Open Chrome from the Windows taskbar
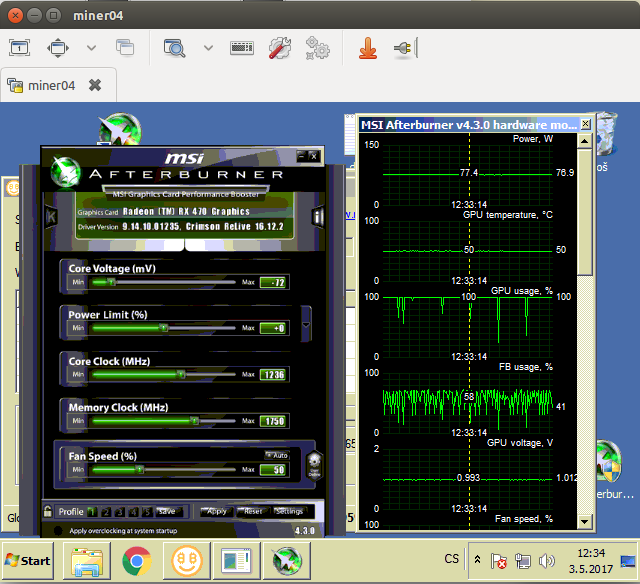 137,561
